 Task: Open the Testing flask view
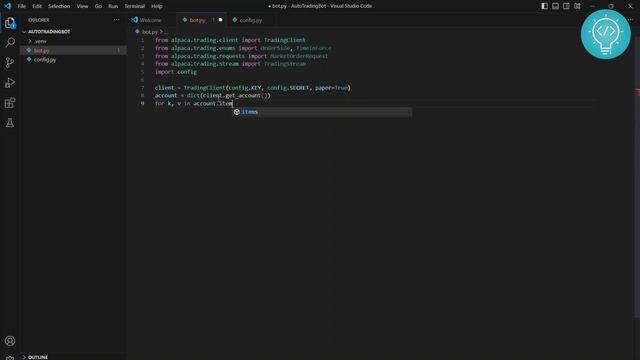pyautogui.click(x=10, y=122)
